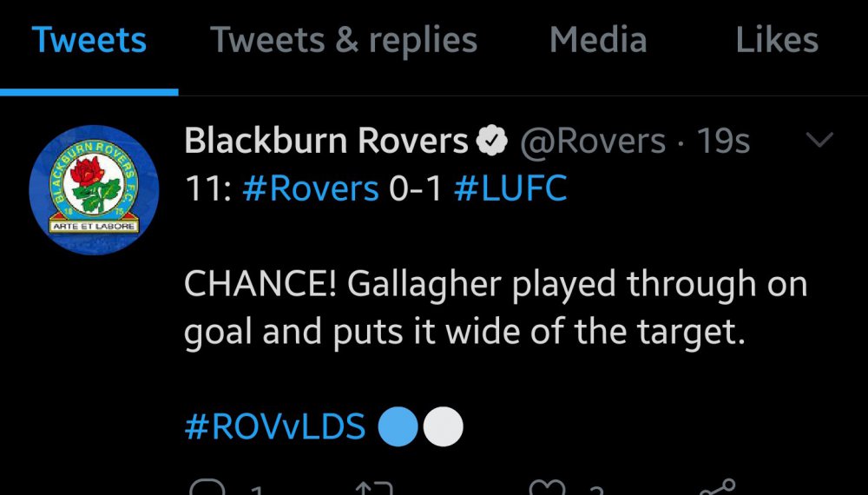This screenshot has width=868, height=495.
Task: Open the #Rovers hashtag
Action: pos(311,188)
